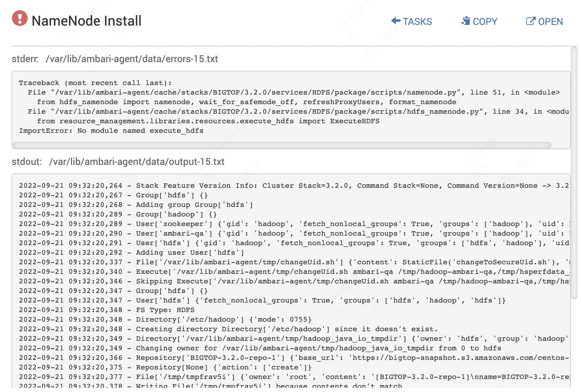Click the User['ambari-qa'] log line
Image resolution: width=581 pixels, height=392 pixels.
[294, 234]
